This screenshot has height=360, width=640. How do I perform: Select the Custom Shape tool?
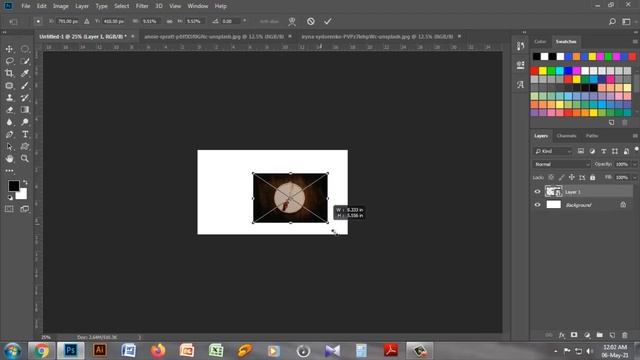click(x=24, y=147)
